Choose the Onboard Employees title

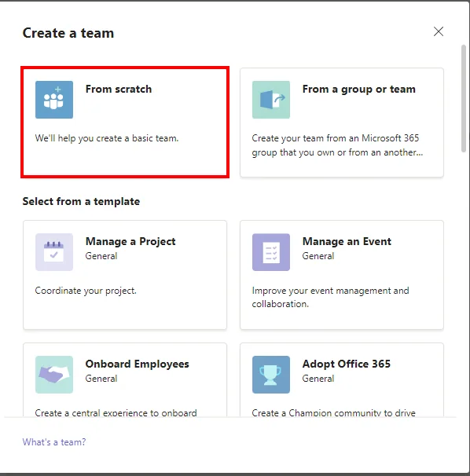point(137,364)
